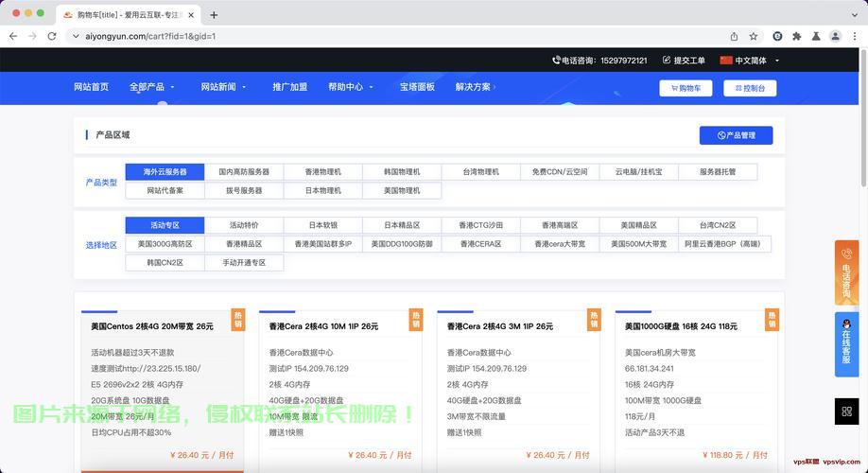Image resolution: width=868 pixels, height=473 pixels.
Task: Choose the 国内高防服务器 product type
Action: [244, 172]
